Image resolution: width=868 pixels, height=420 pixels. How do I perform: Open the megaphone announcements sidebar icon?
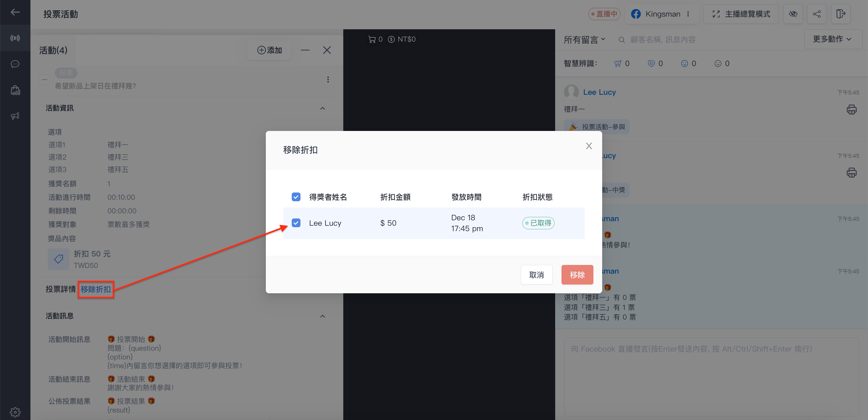(x=15, y=116)
